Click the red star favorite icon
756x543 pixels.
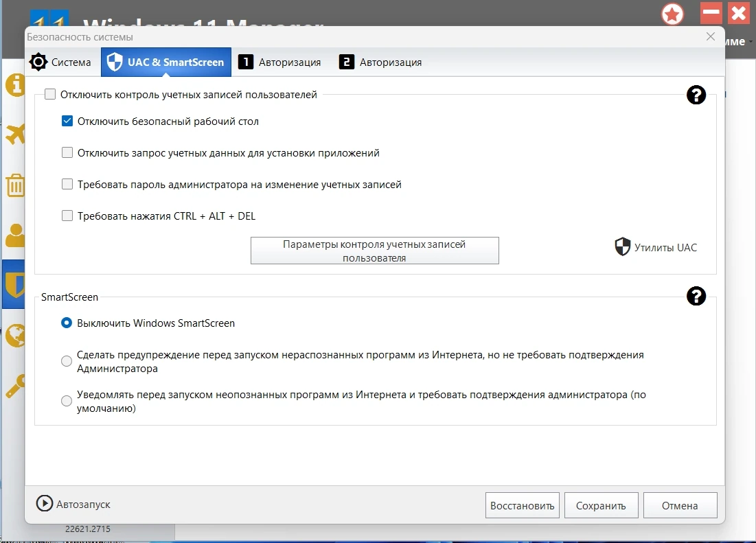tap(673, 14)
